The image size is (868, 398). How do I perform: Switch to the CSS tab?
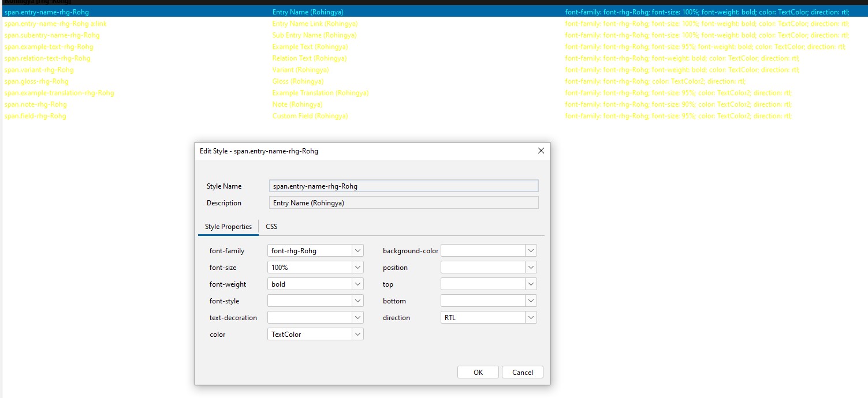pyautogui.click(x=271, y=226)
